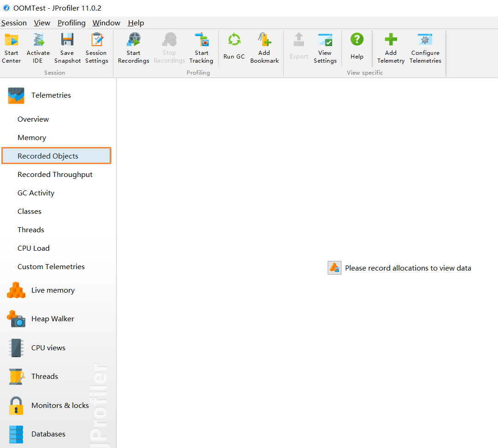Run GC garbage collection
This screenshot has height=448, width=498.
[x=234, y=47]
